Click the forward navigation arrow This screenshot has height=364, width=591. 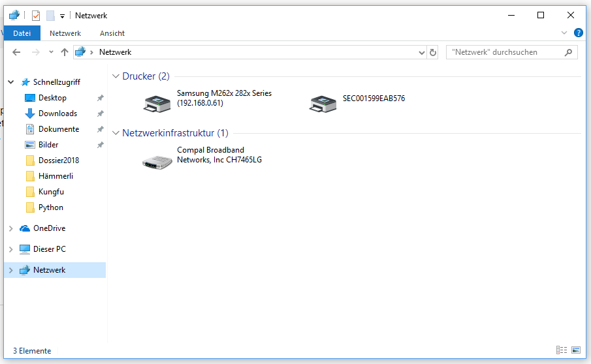coord(35,52)
